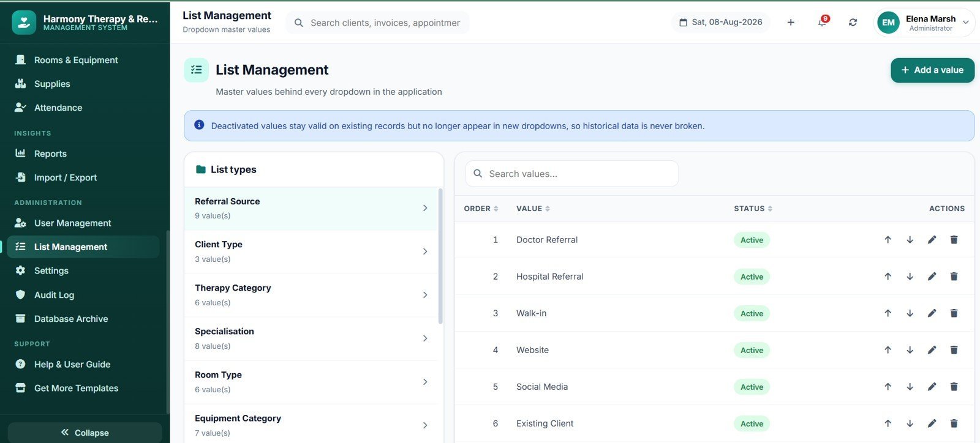This screenshot has width=980, height=443.
Task: Collapse the sidebar
Action: click(x=85, y=433)
